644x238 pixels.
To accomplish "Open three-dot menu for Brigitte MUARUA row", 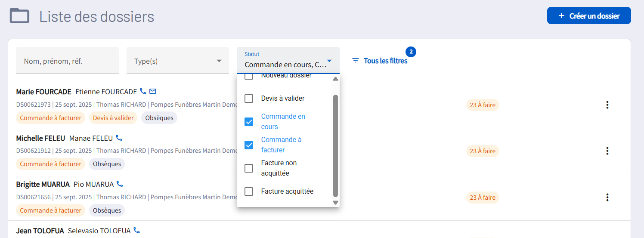I will click(607, 198).
